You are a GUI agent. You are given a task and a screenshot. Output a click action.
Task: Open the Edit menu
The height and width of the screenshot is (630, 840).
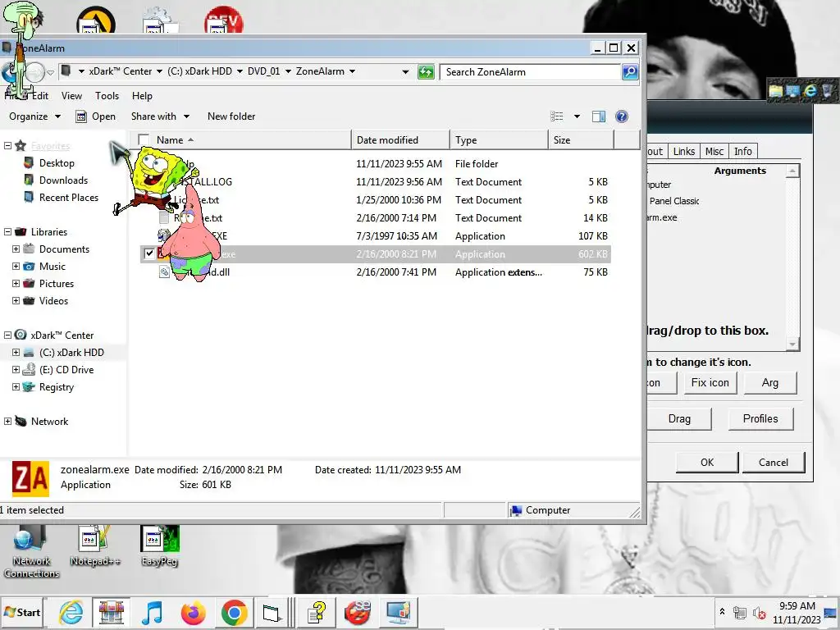[x=40, y=96]
